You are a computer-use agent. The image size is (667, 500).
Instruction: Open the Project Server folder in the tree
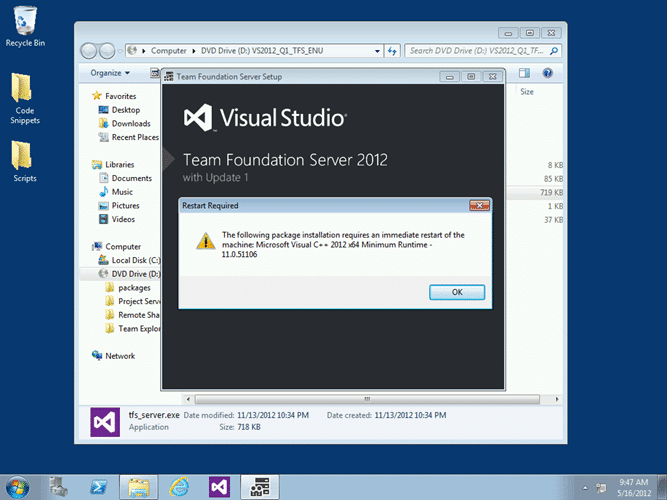coord(139,301)
